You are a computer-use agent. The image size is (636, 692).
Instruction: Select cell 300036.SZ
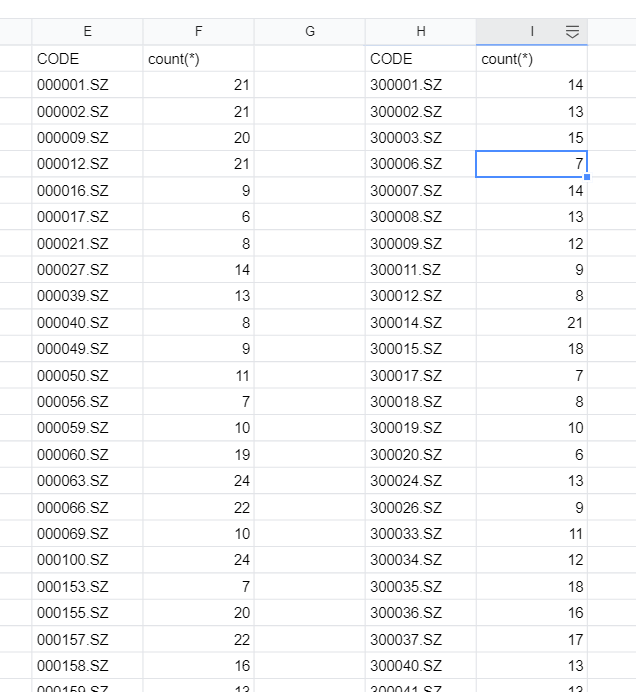pyautogui.click(x=421, y=613)
